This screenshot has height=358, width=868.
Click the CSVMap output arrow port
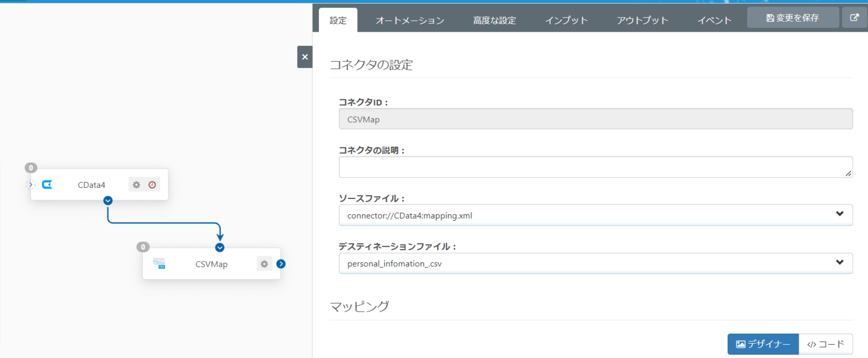coord(281,264)
